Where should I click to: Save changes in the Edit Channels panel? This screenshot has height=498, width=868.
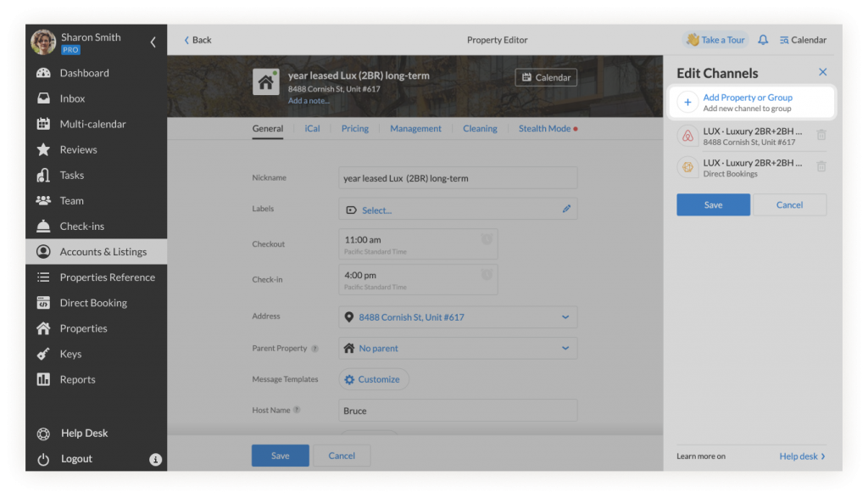coord(713,204)
